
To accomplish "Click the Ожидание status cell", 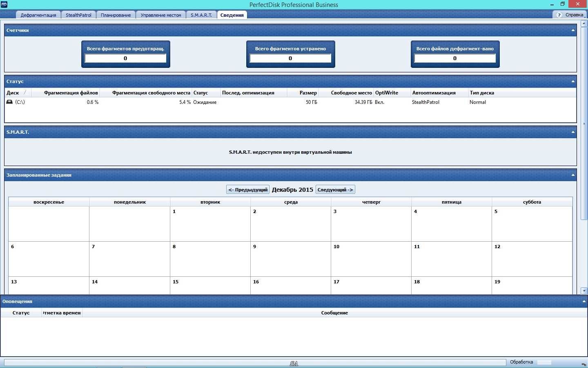I will [x=205, y=102].
